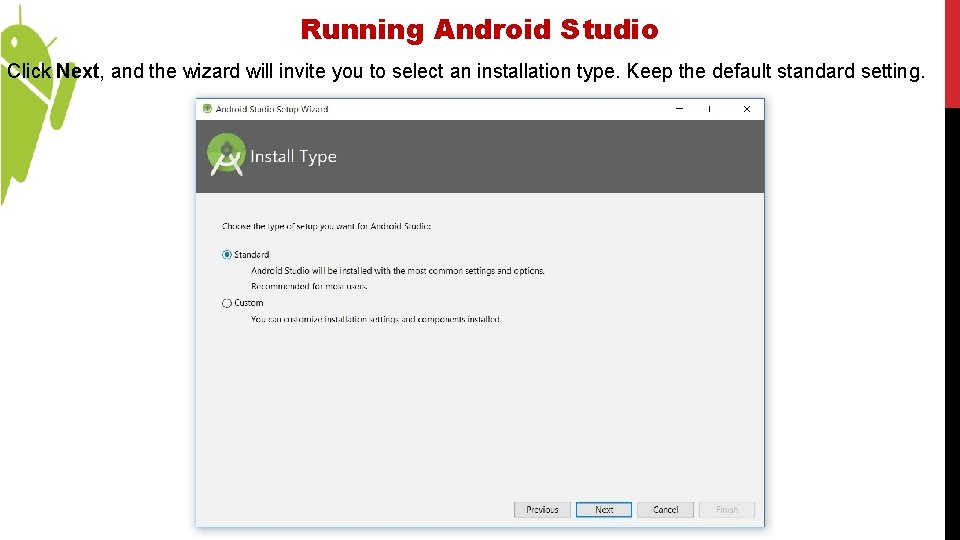Click 'most common settings and options' description

pyautogui.click(x=398, y=271)
